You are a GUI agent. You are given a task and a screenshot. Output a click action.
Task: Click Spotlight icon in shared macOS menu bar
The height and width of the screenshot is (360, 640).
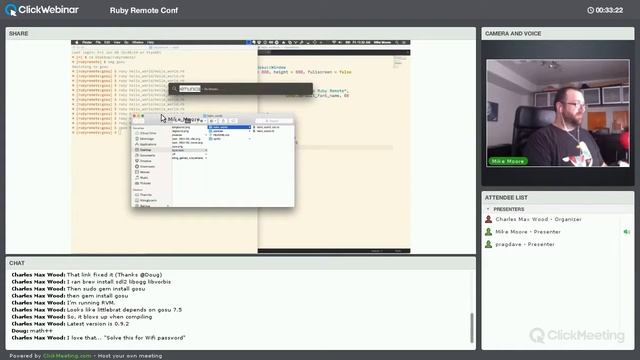tap(396, 42)
